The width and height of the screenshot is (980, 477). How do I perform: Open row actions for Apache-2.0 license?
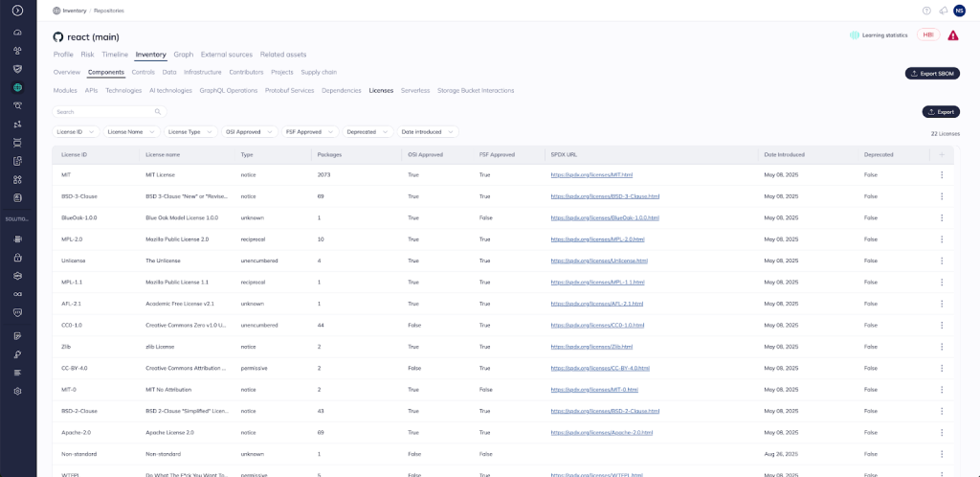942,433
